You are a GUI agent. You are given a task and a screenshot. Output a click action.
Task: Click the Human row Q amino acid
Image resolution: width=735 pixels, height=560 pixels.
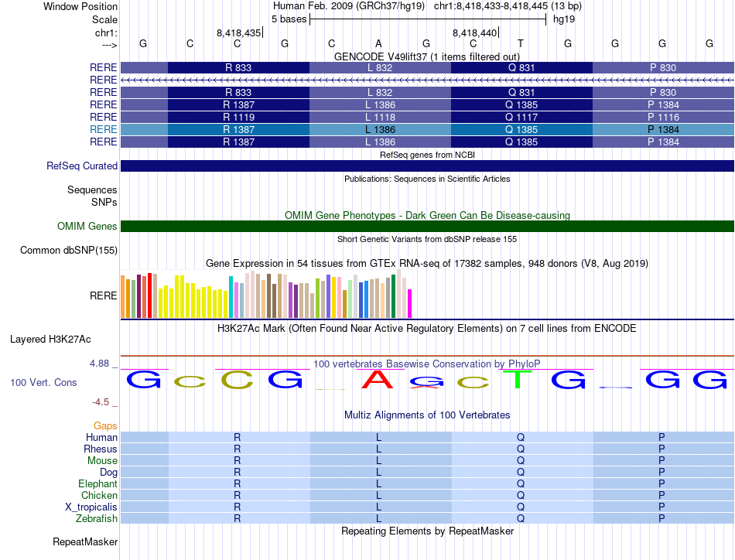point(521,437)
